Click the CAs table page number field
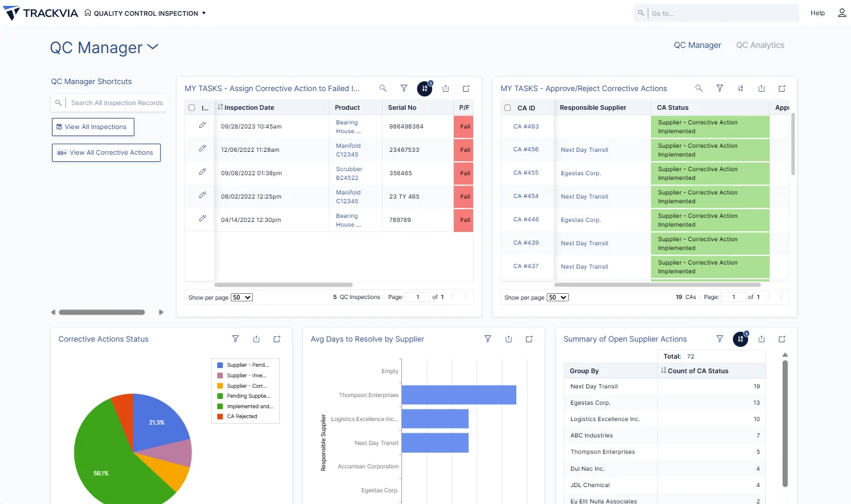Image resolution: width=851 pixels, height=504 pixels. [734, 297]
